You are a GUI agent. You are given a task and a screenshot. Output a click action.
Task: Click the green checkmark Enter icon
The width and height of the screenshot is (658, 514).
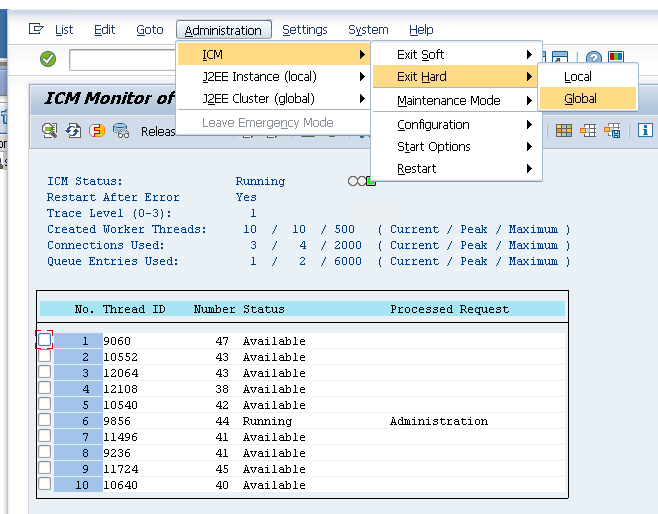tap(48, 60)
